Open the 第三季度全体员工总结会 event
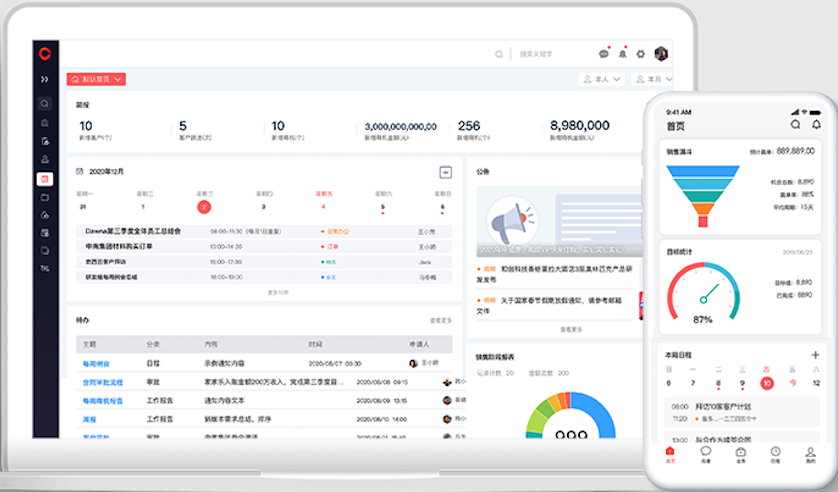 (264, 231)
